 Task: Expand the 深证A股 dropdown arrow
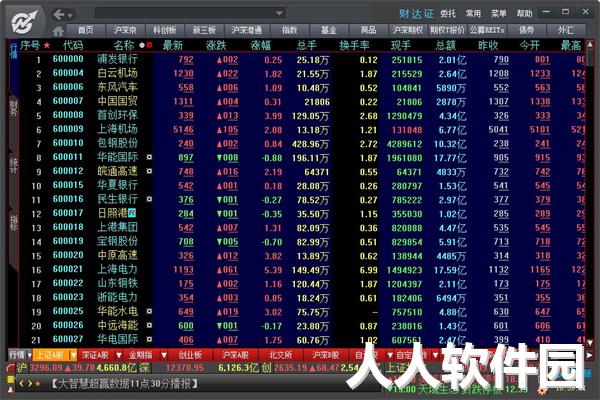click(x=119, y=355)
